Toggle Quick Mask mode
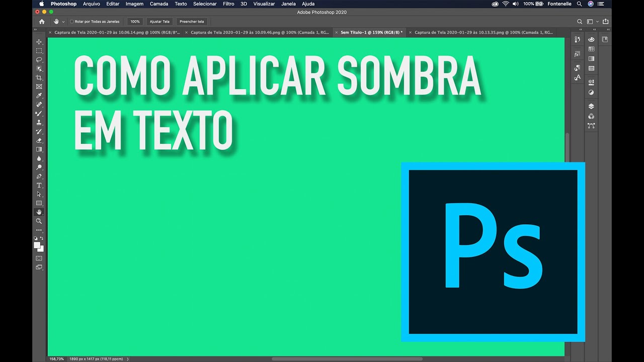 pyautogui.click(x=39, y=258)
